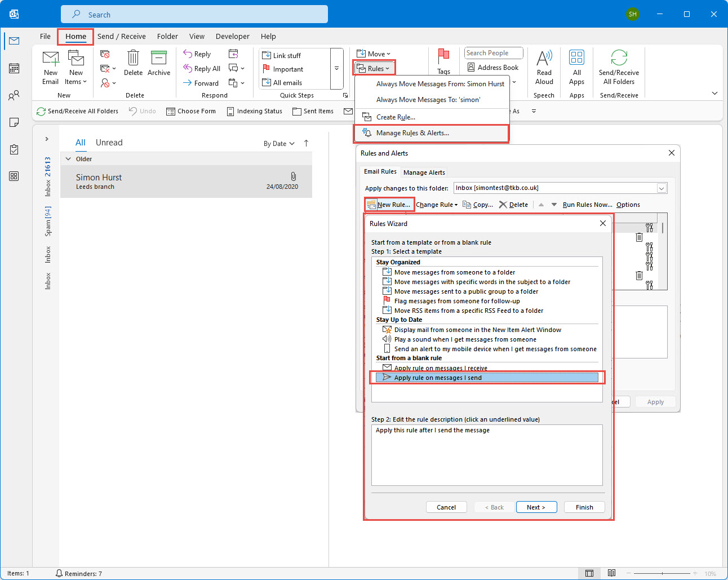Click the New Email icon
This screenshot has width=728, height=580.
(51, 59)
